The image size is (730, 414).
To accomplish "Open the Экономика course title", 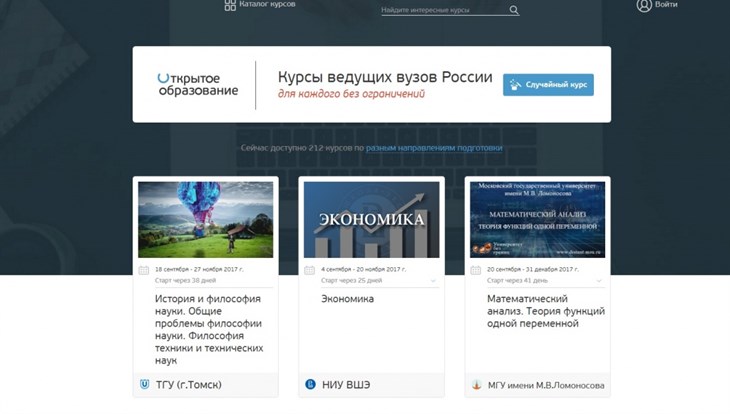I will click(347, 299).
